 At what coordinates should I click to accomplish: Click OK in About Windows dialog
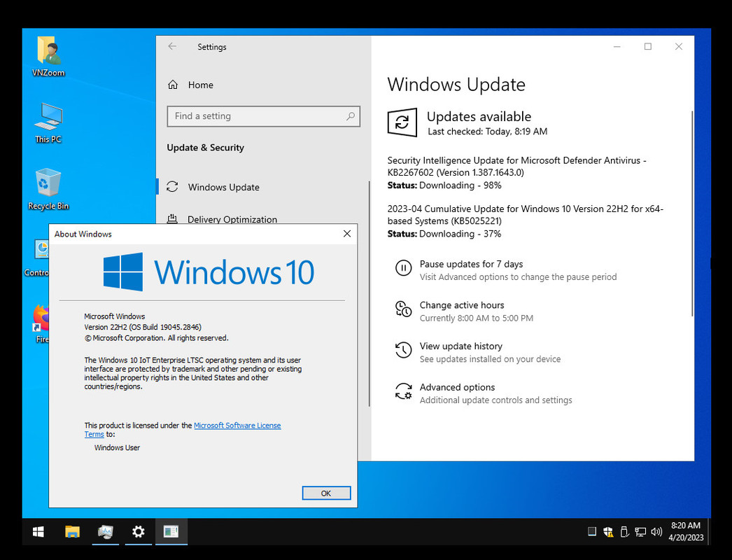326,493
